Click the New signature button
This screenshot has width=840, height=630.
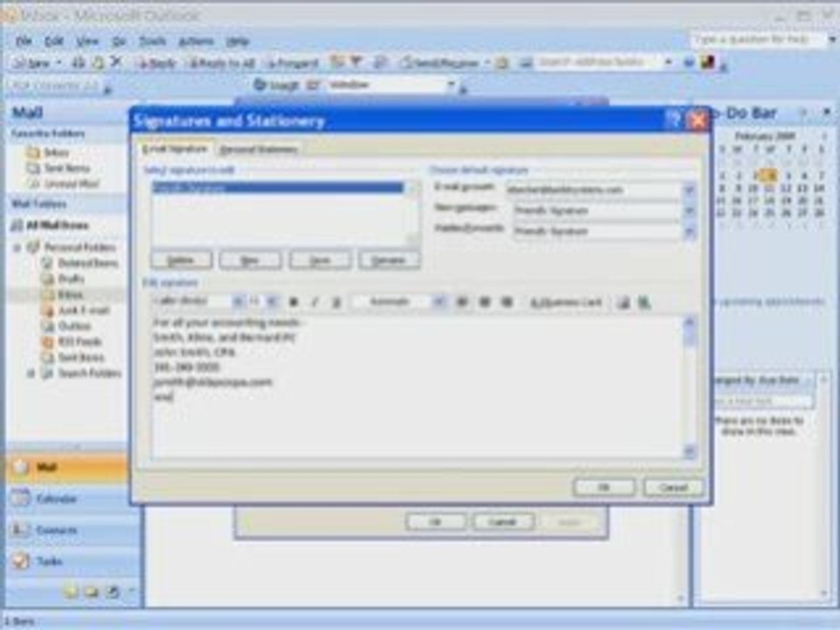click(x=250, y=261)
